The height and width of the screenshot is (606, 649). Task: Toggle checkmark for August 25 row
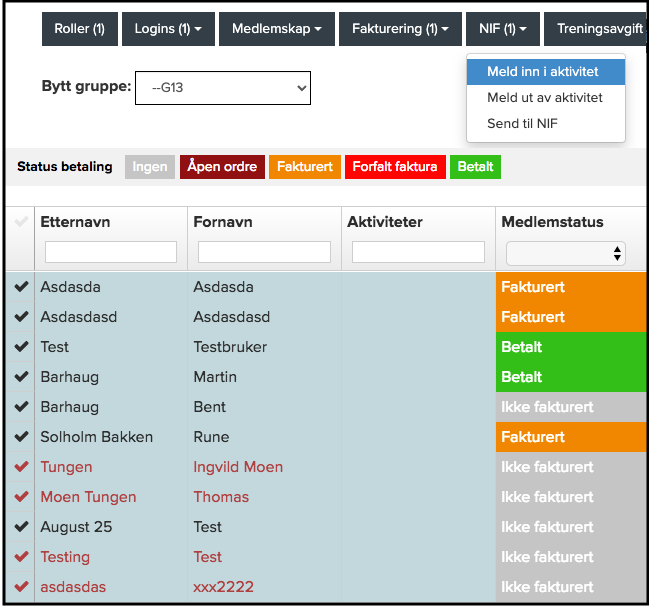click(x=21, y=527)
